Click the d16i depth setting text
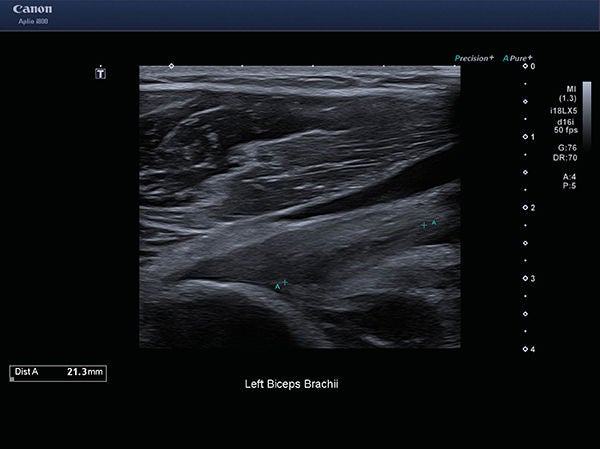600x449 pixels. coord(565,122)
